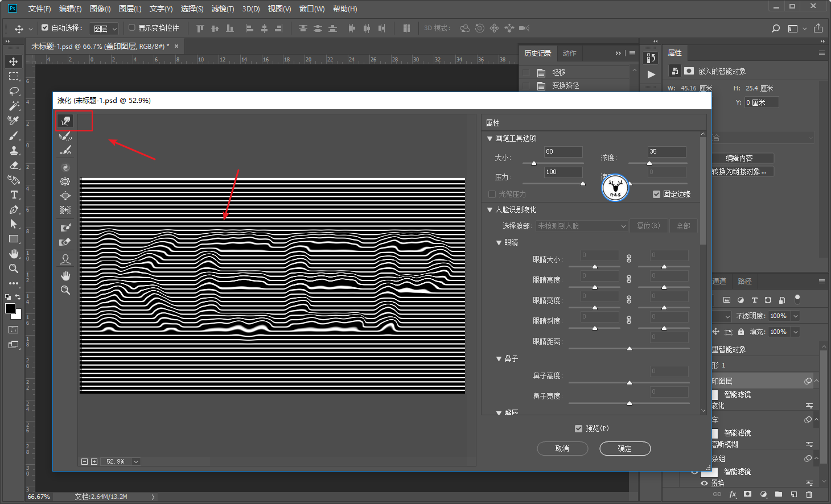831x504 pixels.
Task: Toggle the 预览(P) checkbox
Action: (579, 428)
